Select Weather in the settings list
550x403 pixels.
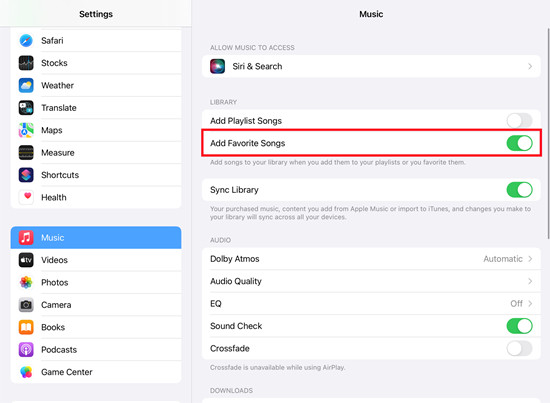pyautogui.click(x=96, y=86)
